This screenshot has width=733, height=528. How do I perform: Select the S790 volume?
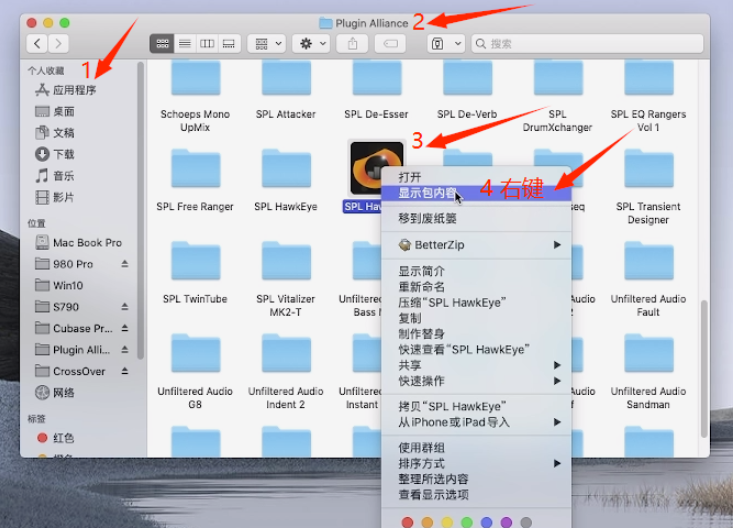coord(57,307)
